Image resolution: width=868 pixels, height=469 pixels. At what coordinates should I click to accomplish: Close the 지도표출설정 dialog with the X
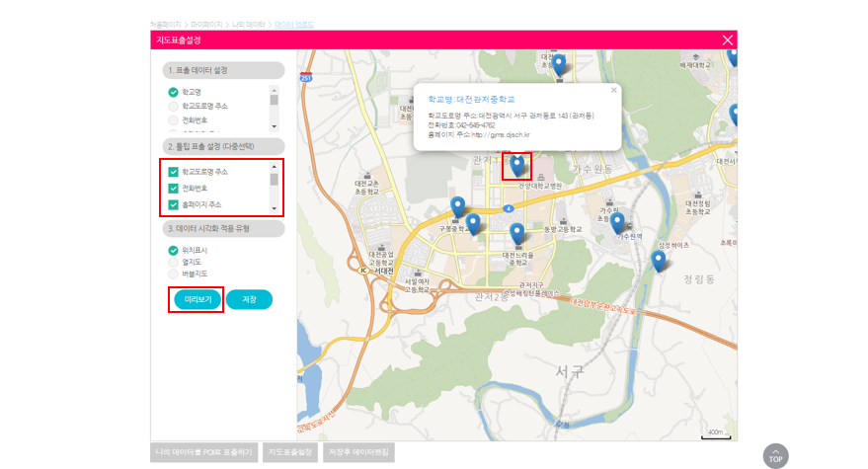728,39
